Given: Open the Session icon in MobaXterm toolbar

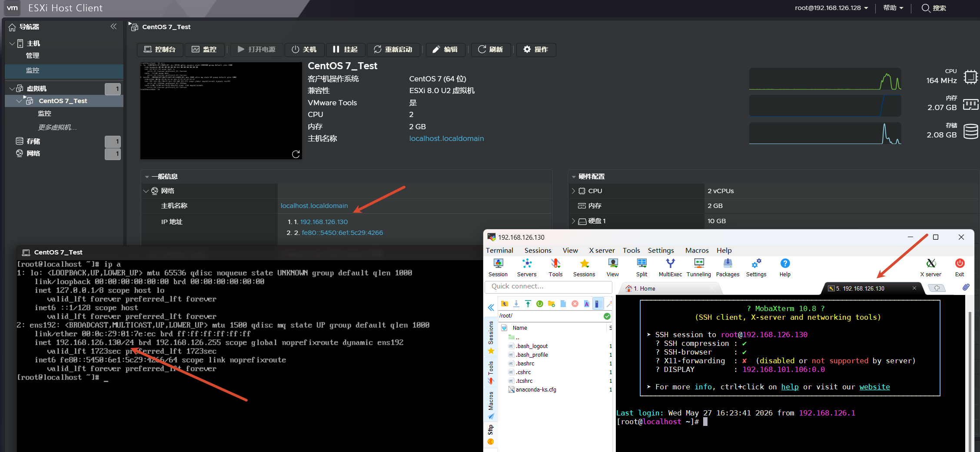Looking at the screenshot, I should pos(498,267).
